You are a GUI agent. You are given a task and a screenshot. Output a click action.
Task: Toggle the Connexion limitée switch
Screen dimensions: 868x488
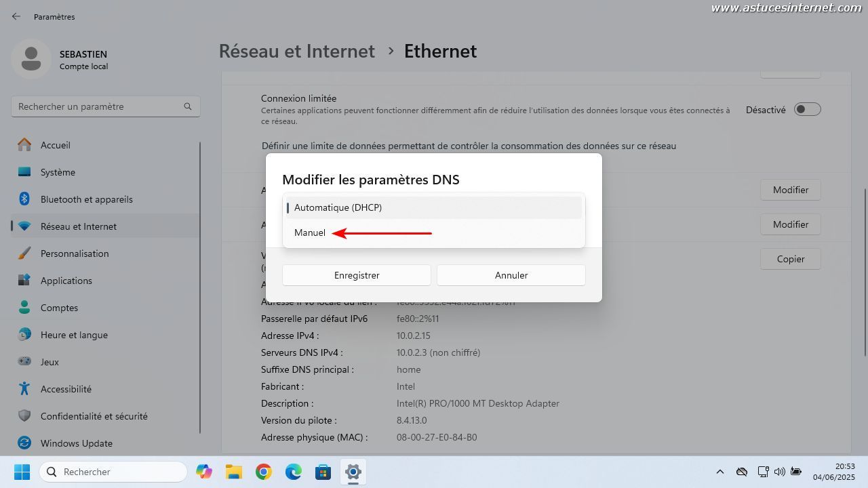(808, 109)
